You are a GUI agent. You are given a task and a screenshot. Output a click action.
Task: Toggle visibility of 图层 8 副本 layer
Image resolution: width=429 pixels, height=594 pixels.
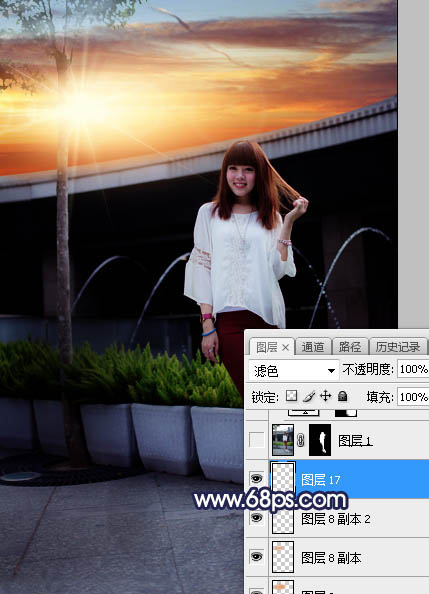(257, 556)
